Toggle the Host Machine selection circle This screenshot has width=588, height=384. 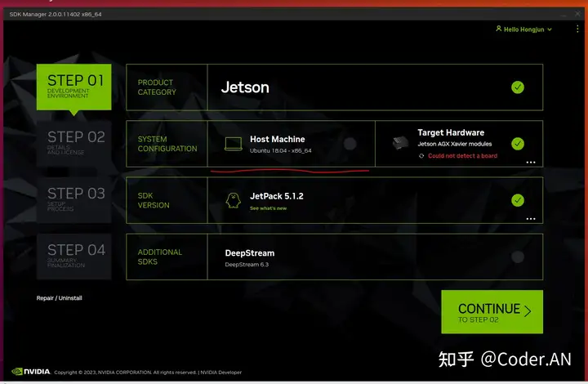coord(350,144)
